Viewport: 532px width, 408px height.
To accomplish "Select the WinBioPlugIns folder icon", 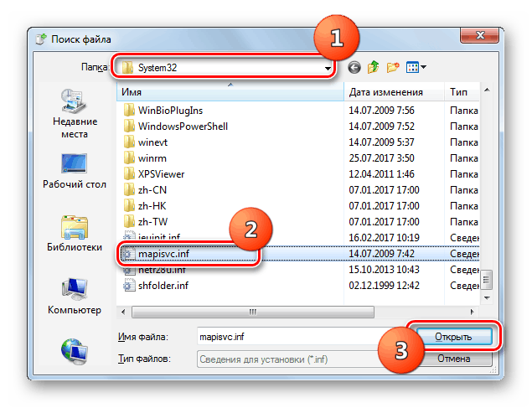I will click(129, 111).
